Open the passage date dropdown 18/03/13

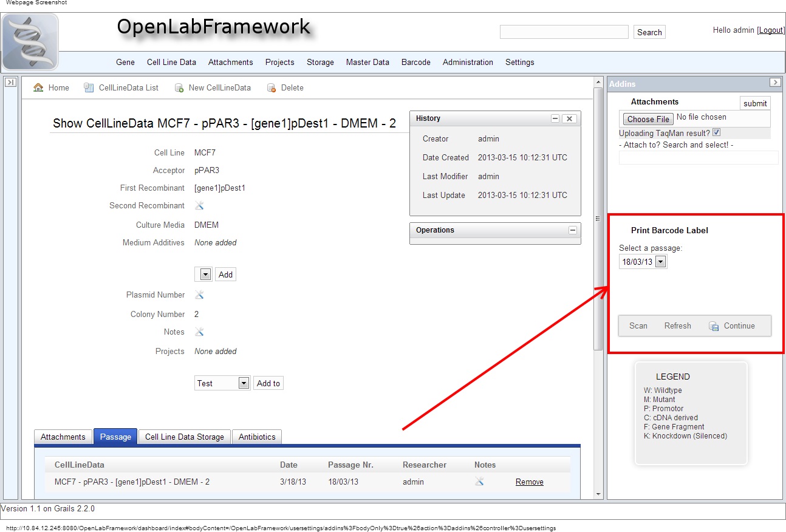coord(660,262)
